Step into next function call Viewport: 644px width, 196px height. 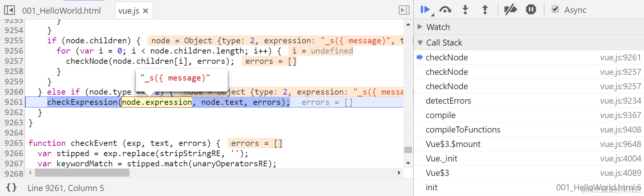click(x=465, y=10)
